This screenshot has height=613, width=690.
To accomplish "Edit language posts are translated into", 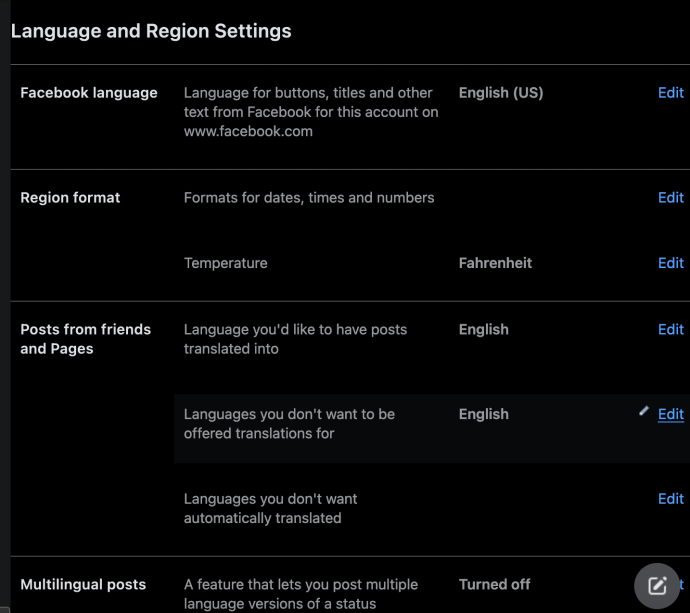I will coord(670,329).
